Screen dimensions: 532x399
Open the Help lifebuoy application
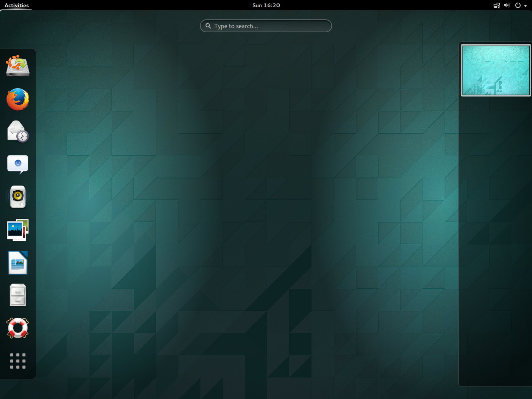tap(18, 328)
